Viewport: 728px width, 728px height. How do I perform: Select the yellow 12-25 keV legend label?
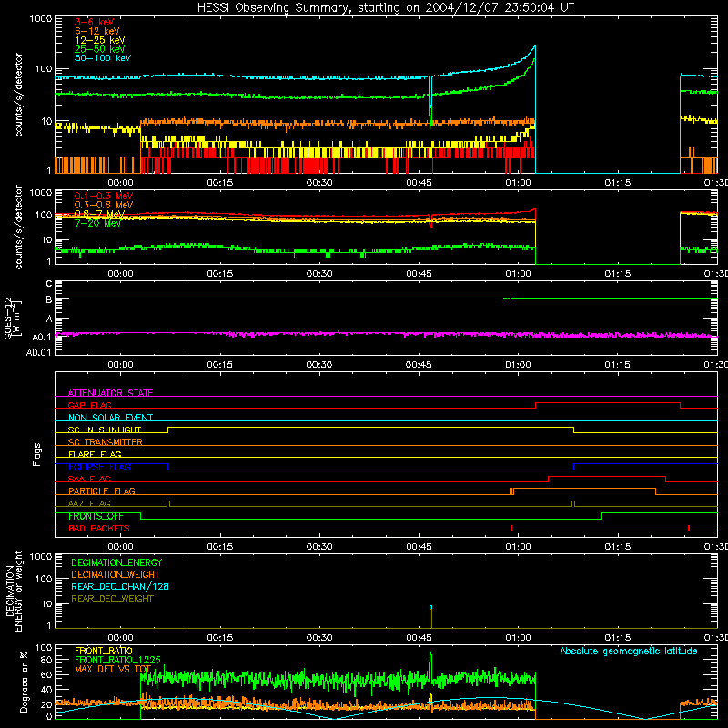[100, 40]
